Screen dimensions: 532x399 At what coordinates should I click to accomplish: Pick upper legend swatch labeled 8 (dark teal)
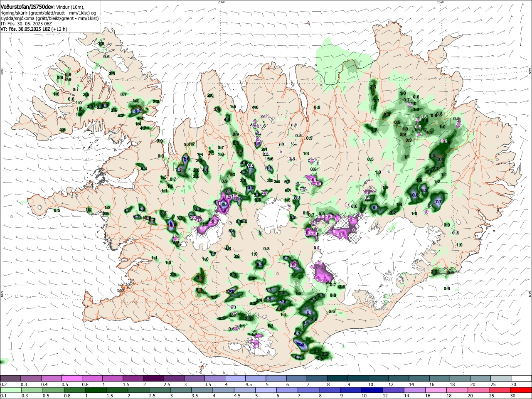337,378
